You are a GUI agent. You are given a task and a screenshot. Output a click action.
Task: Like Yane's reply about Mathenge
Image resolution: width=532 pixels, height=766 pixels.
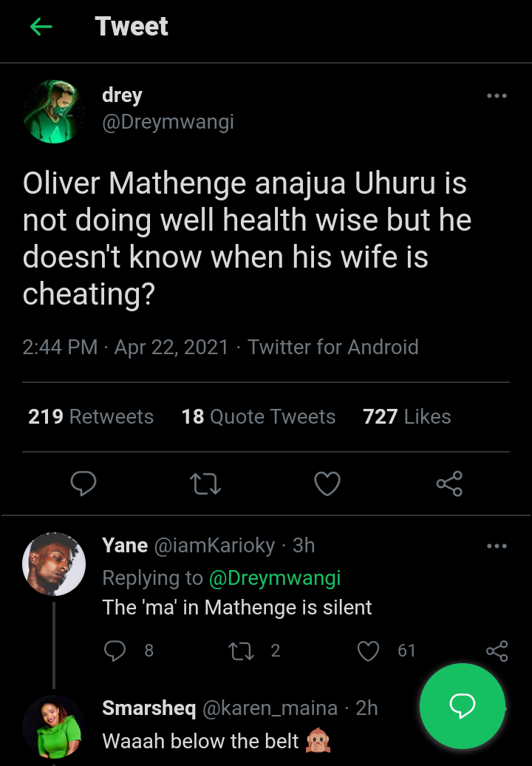[368, 651]
